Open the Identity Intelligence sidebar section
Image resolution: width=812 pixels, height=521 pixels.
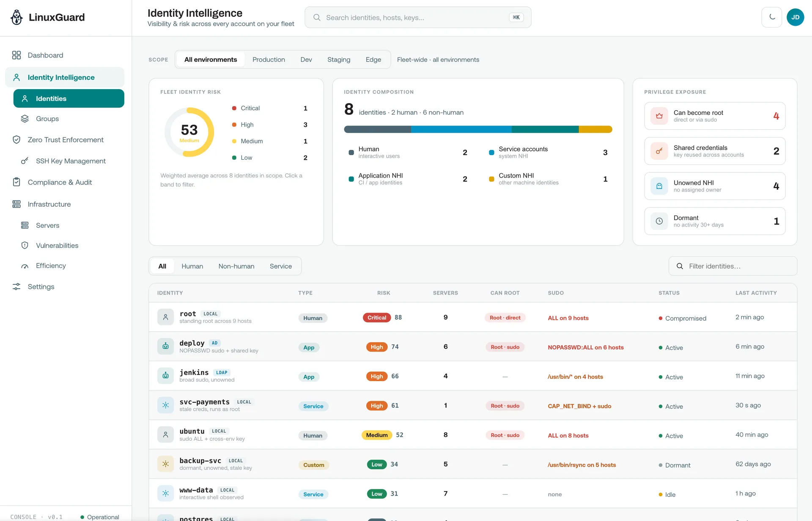65,77
